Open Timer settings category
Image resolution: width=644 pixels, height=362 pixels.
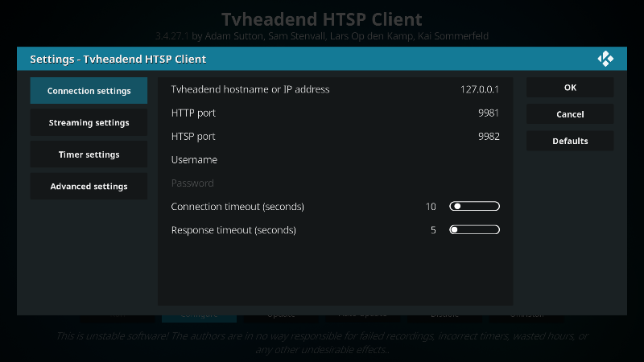(x=89, y=154)
